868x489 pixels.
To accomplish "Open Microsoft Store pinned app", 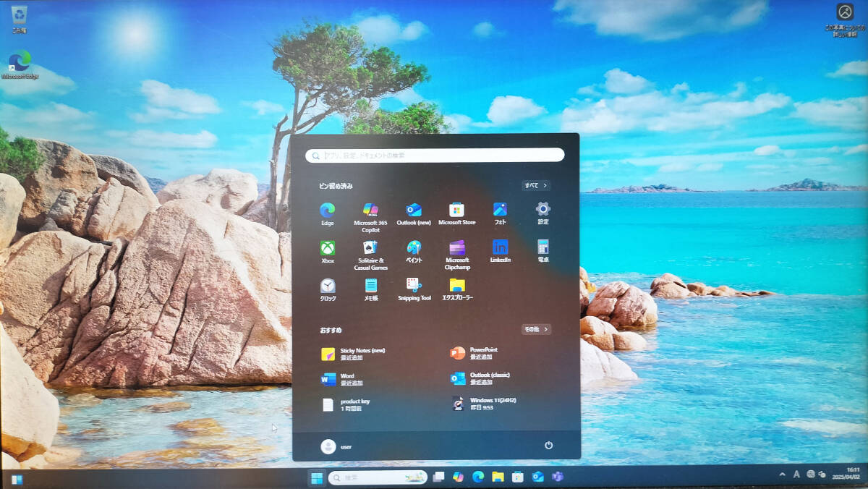I will (x=456, y=213).
